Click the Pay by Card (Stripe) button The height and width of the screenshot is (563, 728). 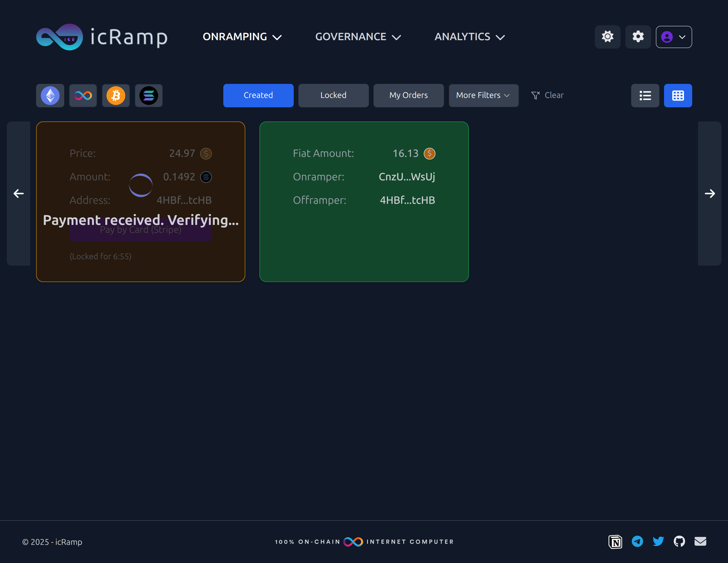click(141, 230)
